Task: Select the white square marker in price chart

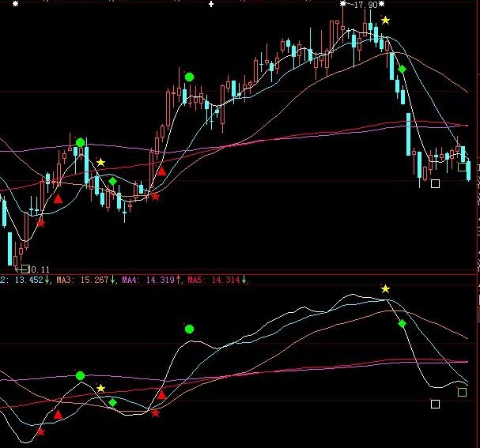Action: point(435,183)
